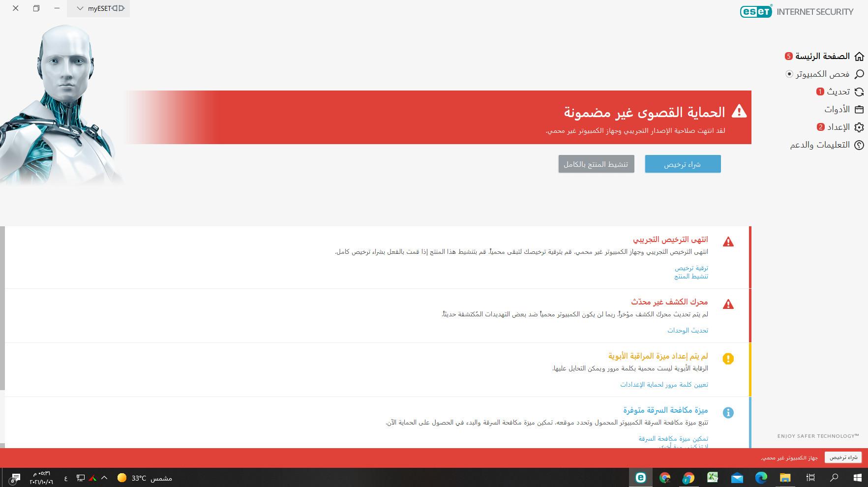The height and width of the screenshot is (487, 868).
Task: Open Excel from the taskbar
Action: click(713, 478)
